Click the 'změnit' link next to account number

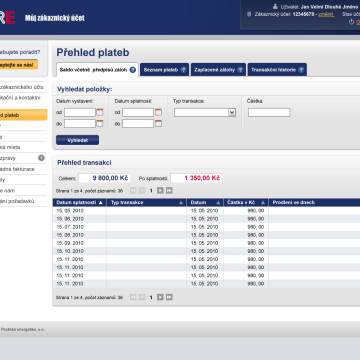coord(326,14)
